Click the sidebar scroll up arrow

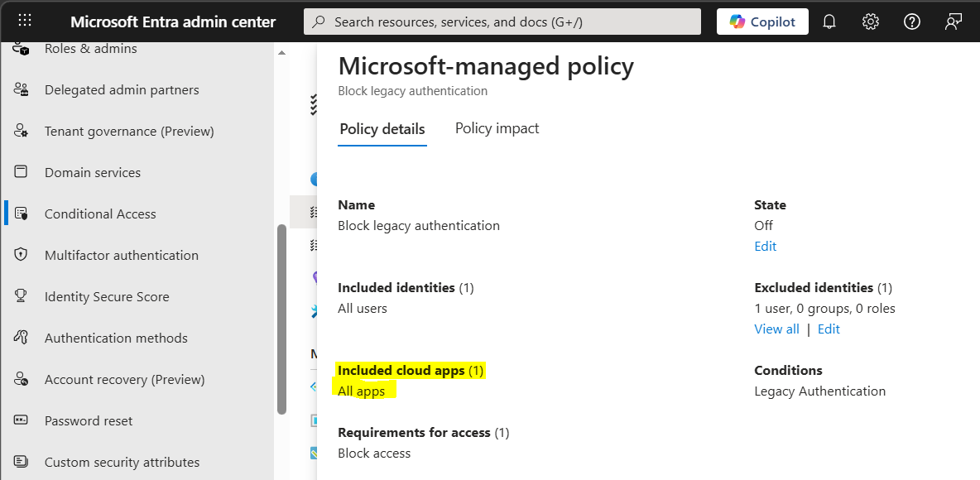tap(281, 52)
